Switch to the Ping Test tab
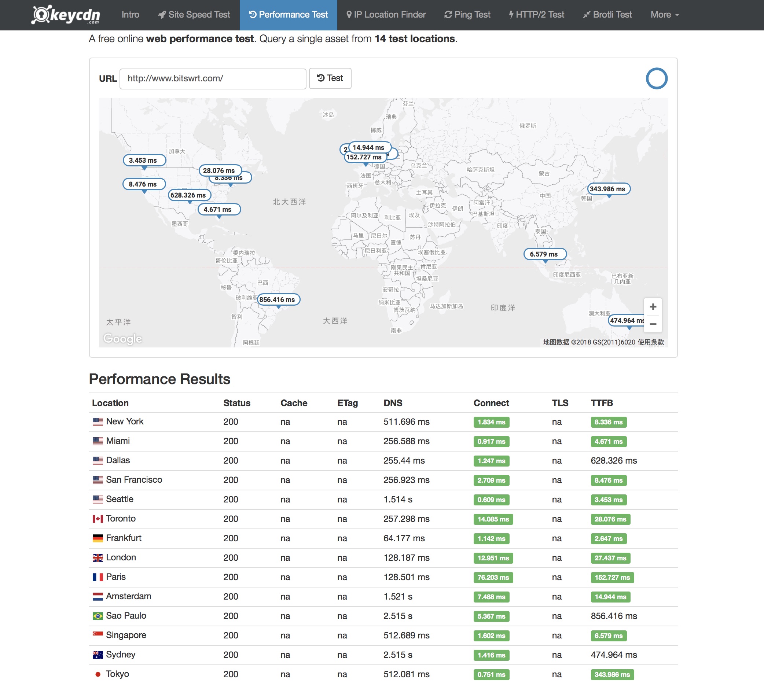The image size is (764, 700). coord(467,15)
